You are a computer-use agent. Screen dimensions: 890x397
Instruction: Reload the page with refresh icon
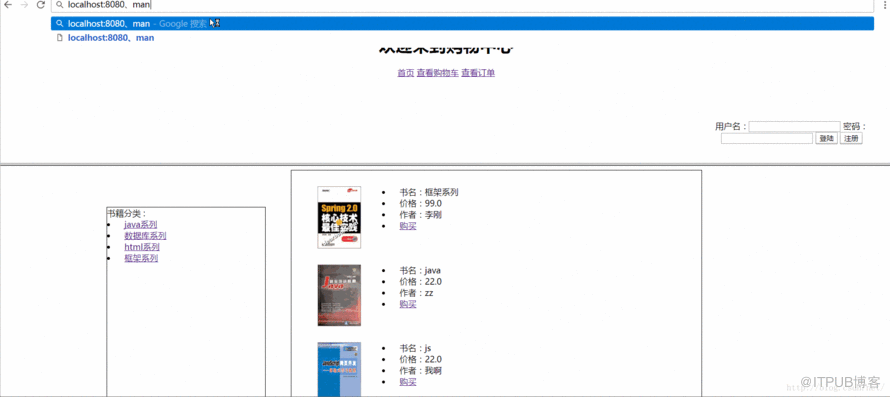coord(40,5)
